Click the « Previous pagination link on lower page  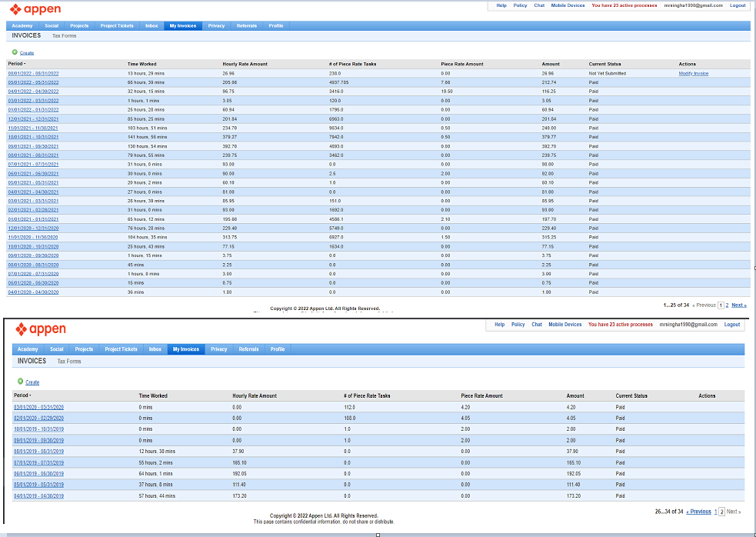[x=698, y=512]
